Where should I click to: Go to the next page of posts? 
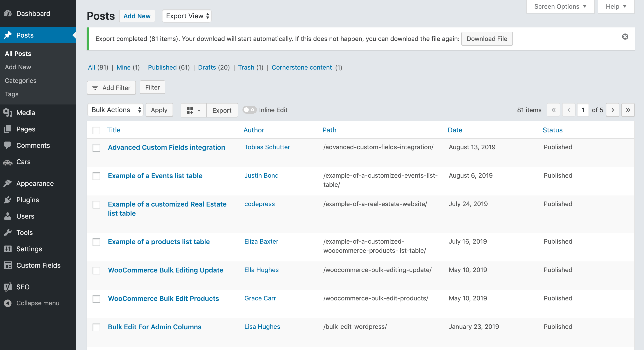(612, 110)
